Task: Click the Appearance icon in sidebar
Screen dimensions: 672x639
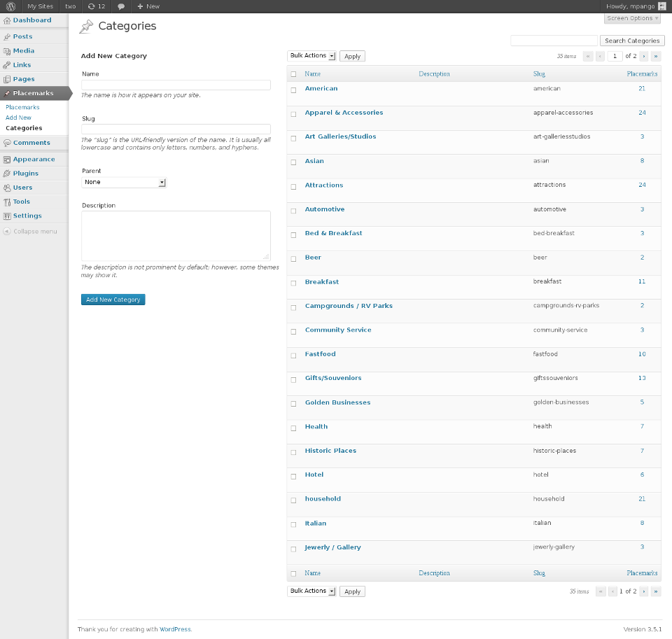Action: click(7, 160)
